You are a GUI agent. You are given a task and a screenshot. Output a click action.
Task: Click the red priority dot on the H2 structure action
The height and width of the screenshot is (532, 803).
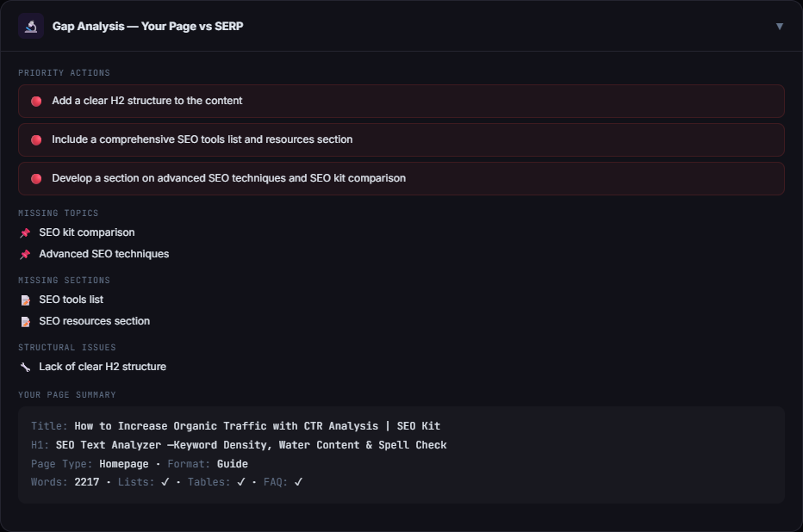click(x=35, y=101)
